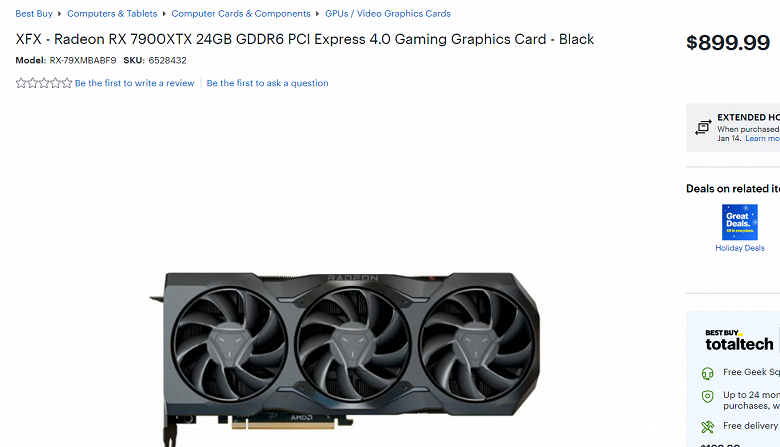This screenshot has height=447, width=780.
Task: Click the free delivery tools icon
Action: 707,427
